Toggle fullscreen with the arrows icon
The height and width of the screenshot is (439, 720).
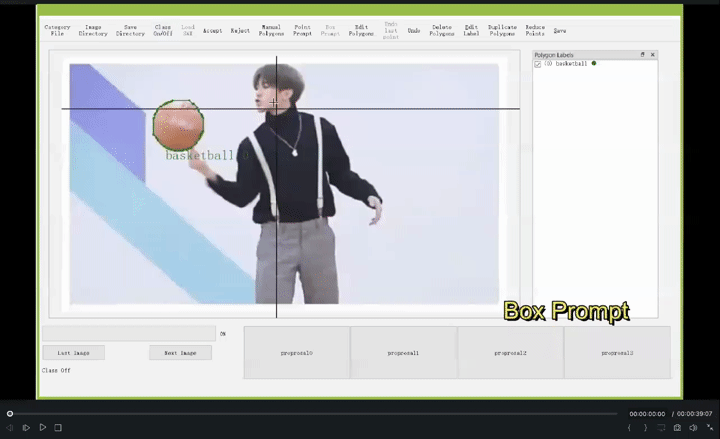(710, 428)
